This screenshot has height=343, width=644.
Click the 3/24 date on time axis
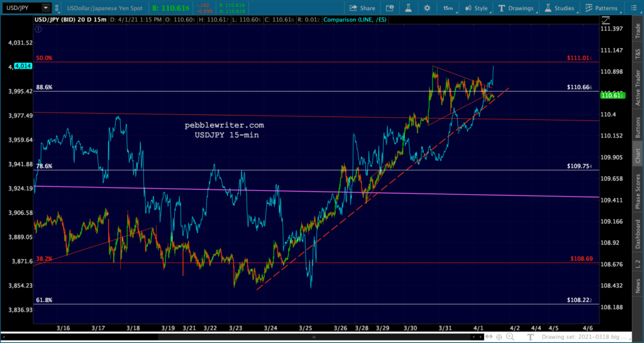pos(270,328)
